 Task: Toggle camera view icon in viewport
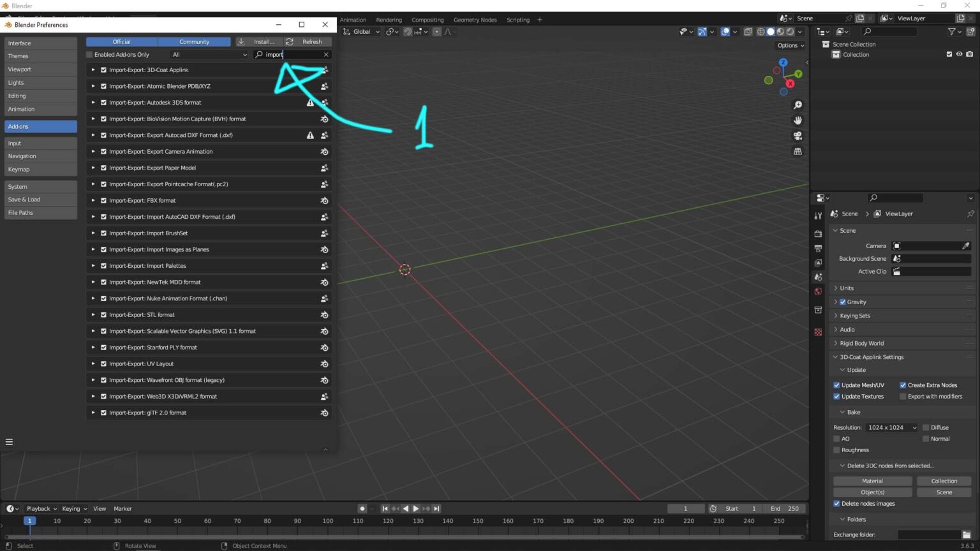(798, 136)
